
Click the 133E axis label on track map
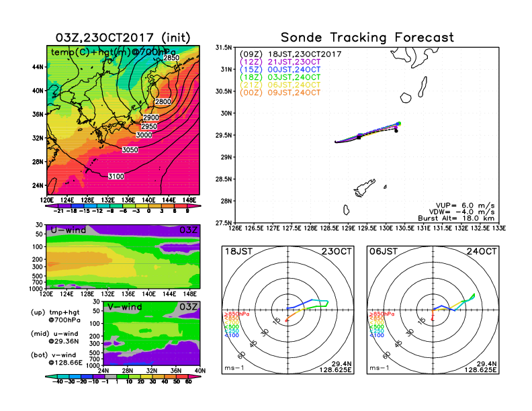pyautogui.click(x=499, y=228)
